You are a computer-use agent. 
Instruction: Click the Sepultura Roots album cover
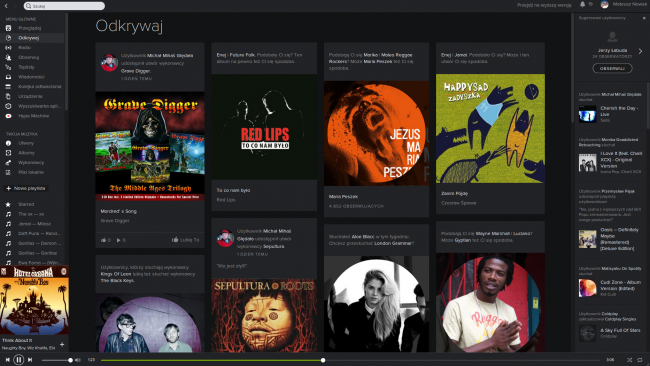[x=264, y=315]
